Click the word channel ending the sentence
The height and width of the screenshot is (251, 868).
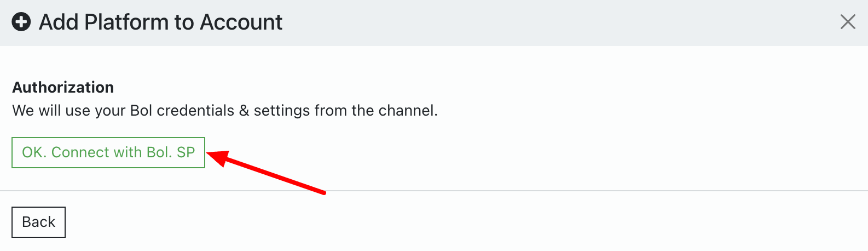[x=407, y=111]
